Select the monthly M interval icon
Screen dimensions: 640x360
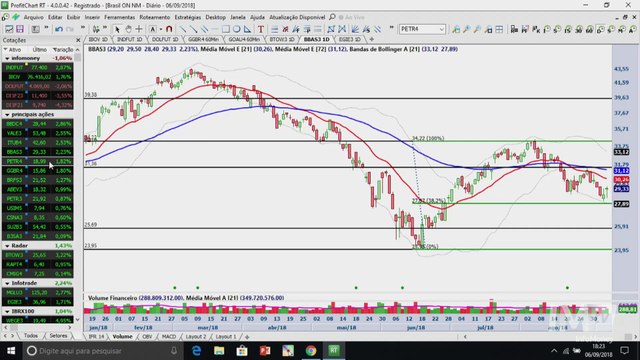[x=622, y=29]
